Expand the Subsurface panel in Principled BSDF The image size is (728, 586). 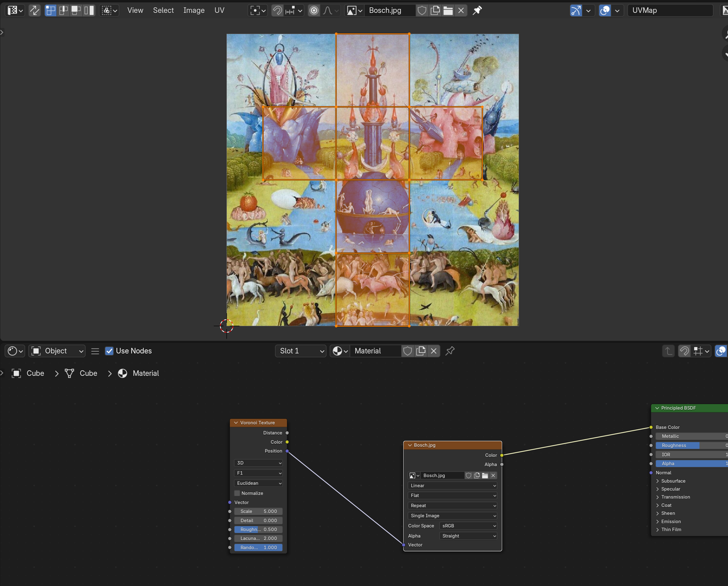673,481
